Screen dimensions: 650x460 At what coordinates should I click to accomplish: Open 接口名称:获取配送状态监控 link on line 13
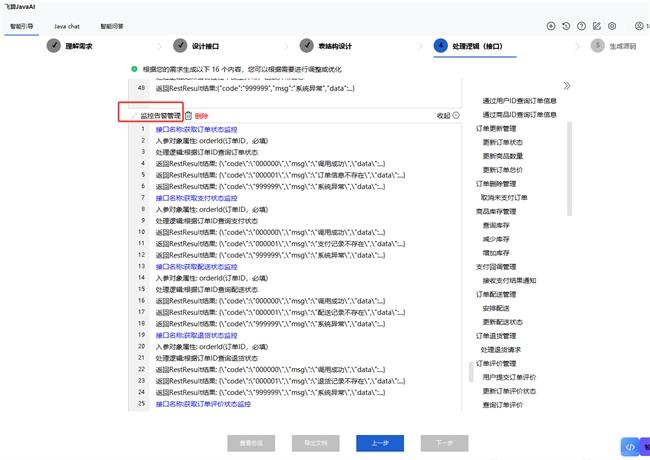[196, 267]
